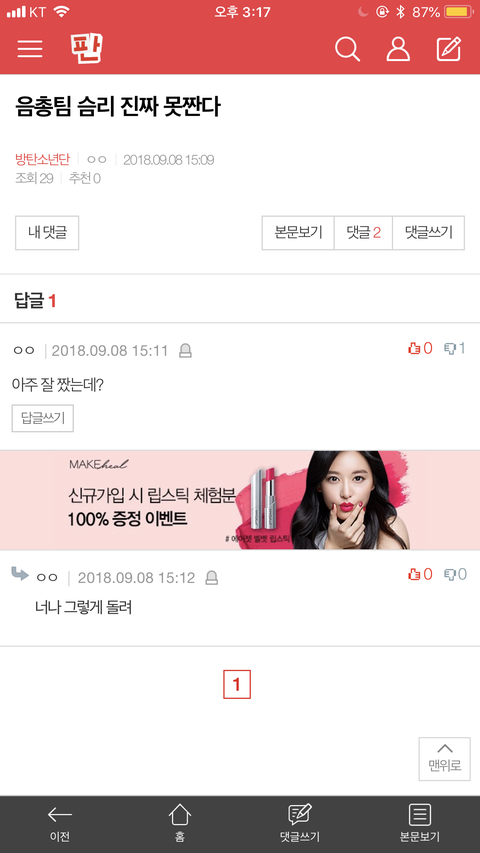Screen dimensions: 480x853
Task: Select the 댓글 2 tab
Action: 363,233
